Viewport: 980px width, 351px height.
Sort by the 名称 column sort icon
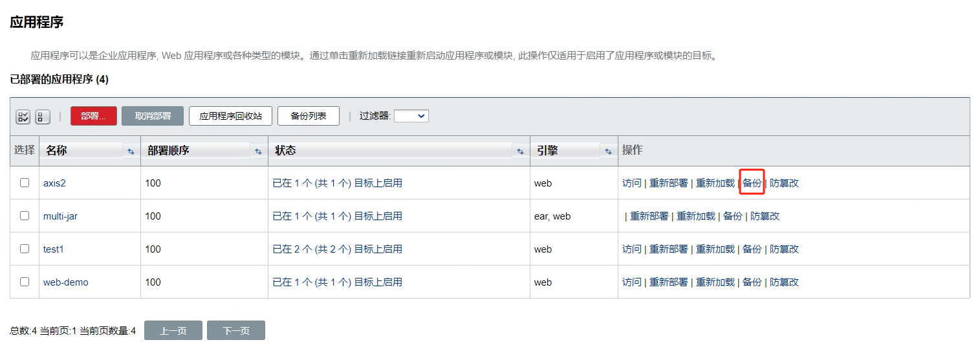[x=131, y=152]
